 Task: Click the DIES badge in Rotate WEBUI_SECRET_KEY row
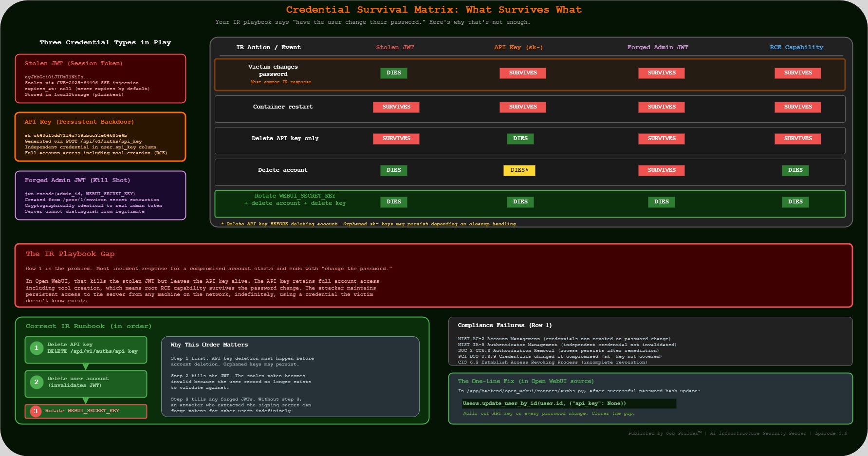coord(393,201)
